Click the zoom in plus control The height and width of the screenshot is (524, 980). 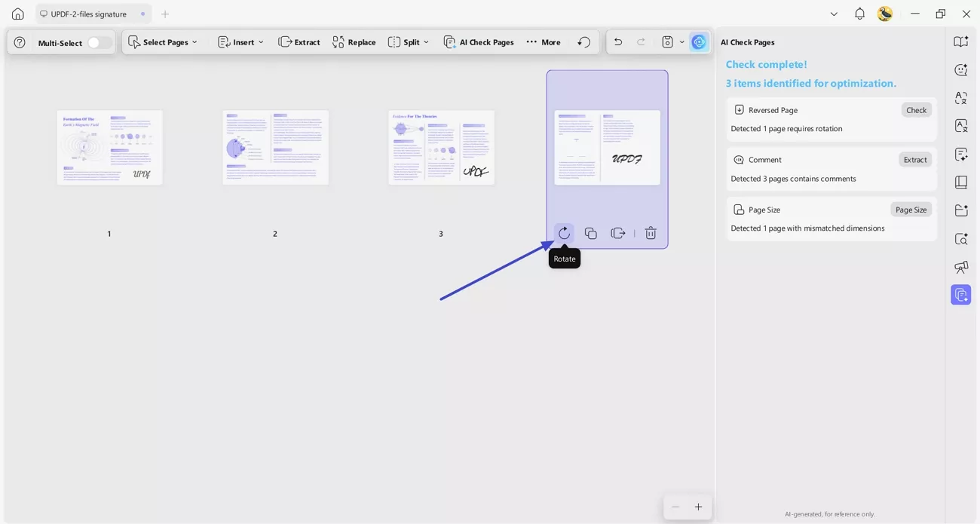coord(698,507)
